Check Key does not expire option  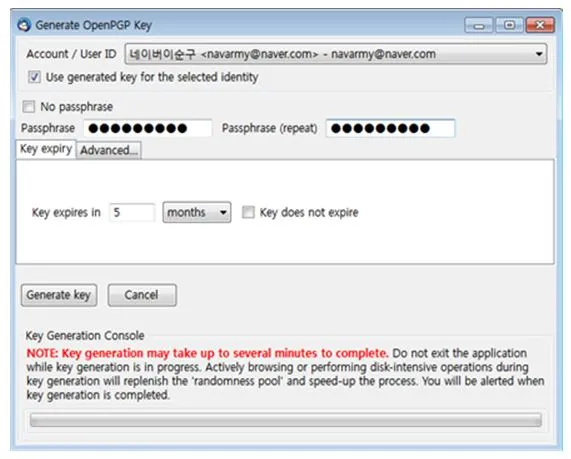pyautogui.click(x=248, y=212)
